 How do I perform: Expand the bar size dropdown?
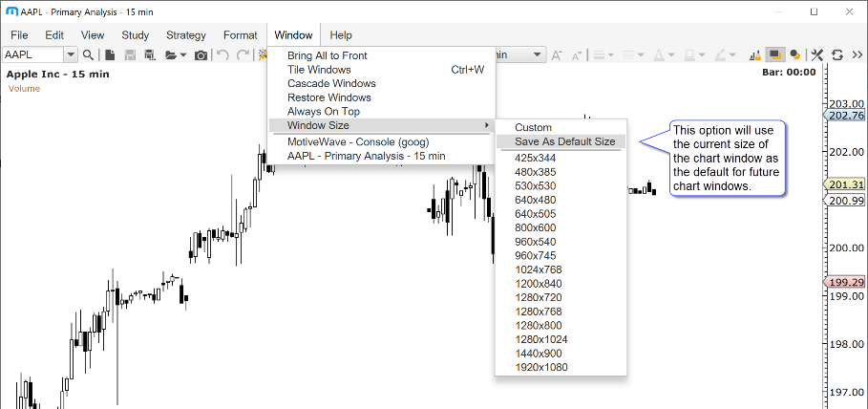[540, 55]
